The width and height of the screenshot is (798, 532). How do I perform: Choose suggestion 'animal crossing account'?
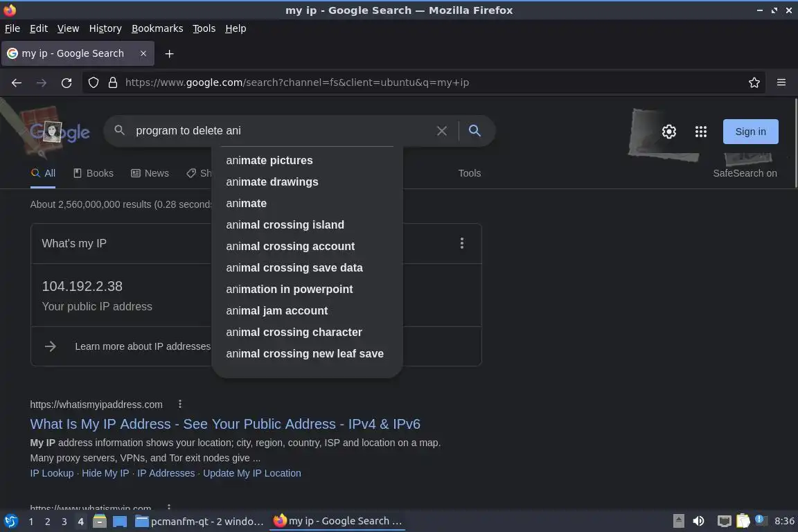pos(307,246)
